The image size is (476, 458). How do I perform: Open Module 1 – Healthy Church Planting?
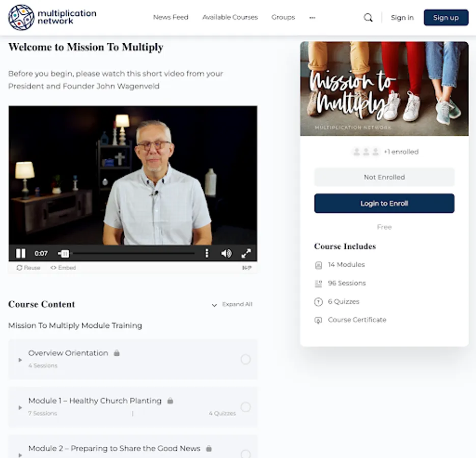tap(95, 400)
